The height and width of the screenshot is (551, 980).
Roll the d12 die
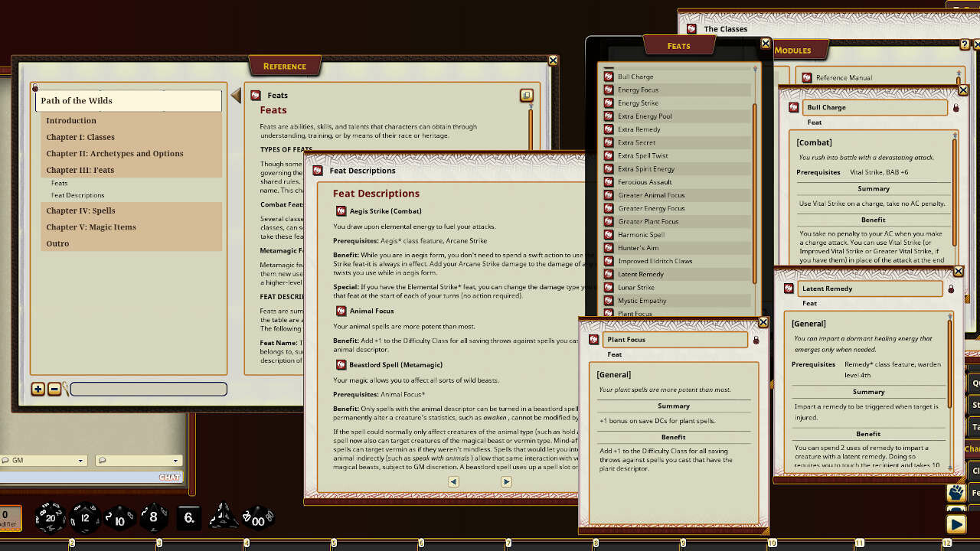[x=84, y=517]
